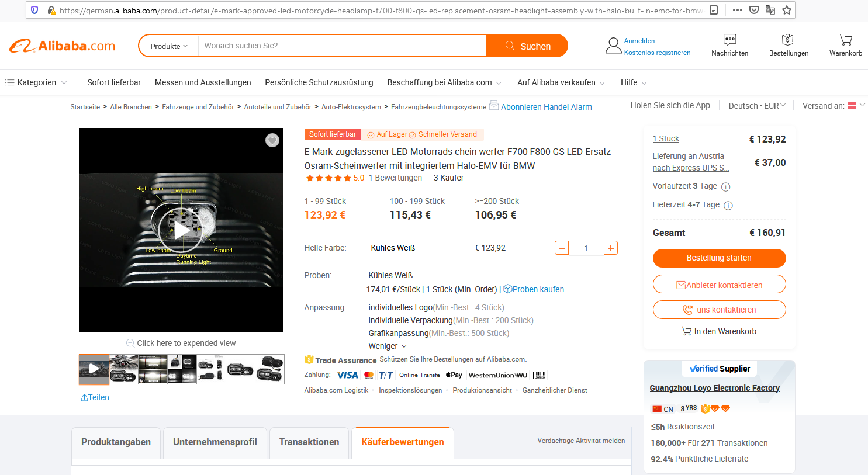
Task: Increase quantity with plus button
Action: (x=610, y=248)
